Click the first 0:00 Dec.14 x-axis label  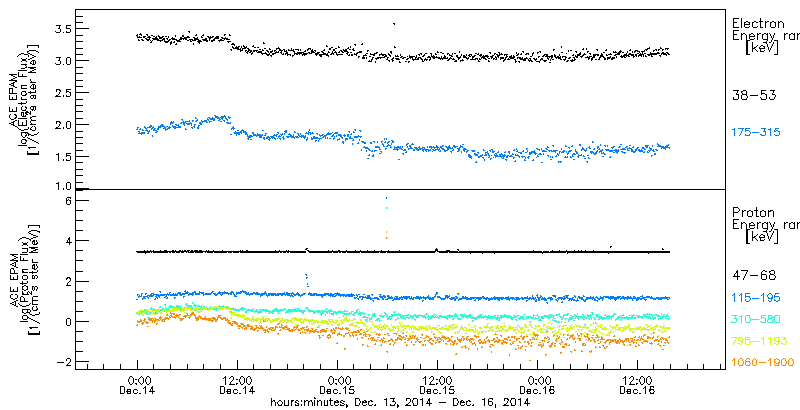click(138, 386)
